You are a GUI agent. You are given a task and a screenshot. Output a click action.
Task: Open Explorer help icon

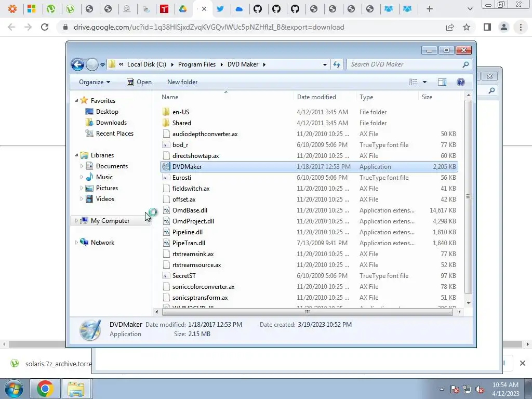point(461,82)
